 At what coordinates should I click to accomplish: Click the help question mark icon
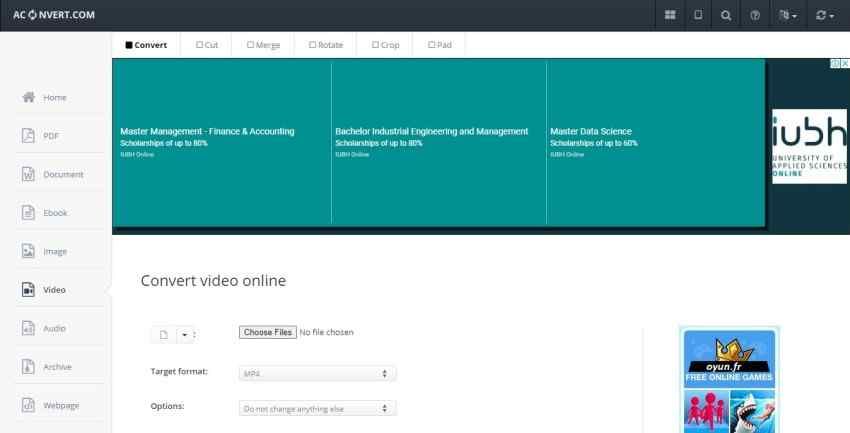point(755,16)
